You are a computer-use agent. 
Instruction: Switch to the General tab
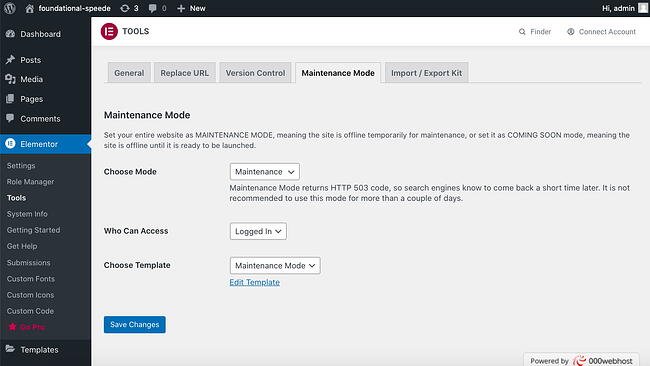[x=129, y=73]
